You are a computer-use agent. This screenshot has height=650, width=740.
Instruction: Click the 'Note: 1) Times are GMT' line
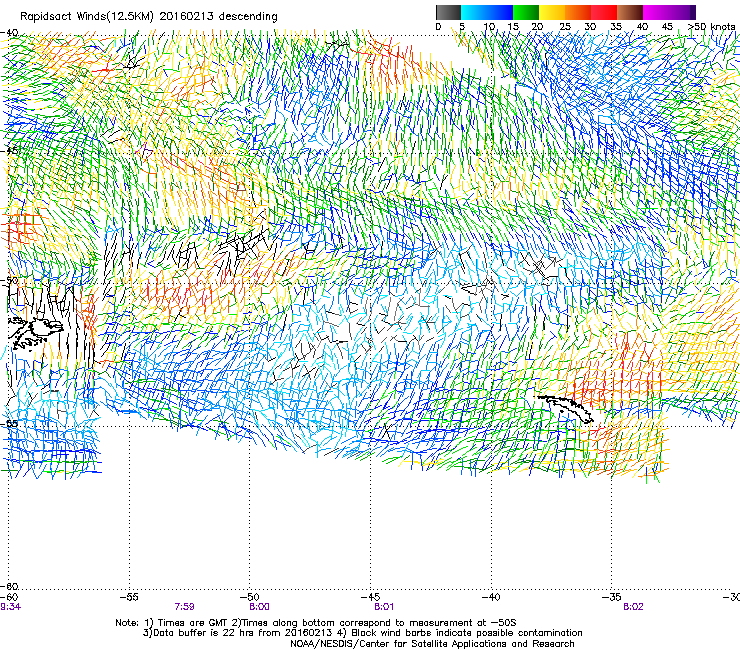coord(316,623)
